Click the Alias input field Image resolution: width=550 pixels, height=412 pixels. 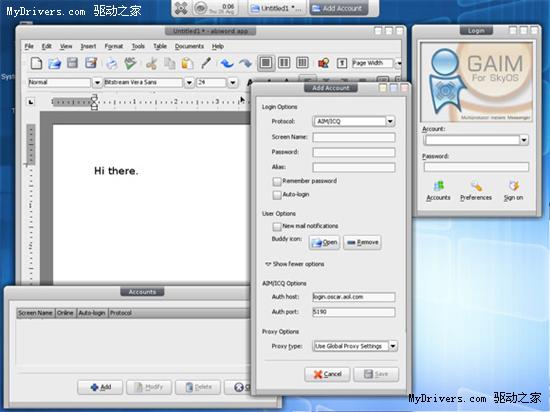tap(354, 167)
